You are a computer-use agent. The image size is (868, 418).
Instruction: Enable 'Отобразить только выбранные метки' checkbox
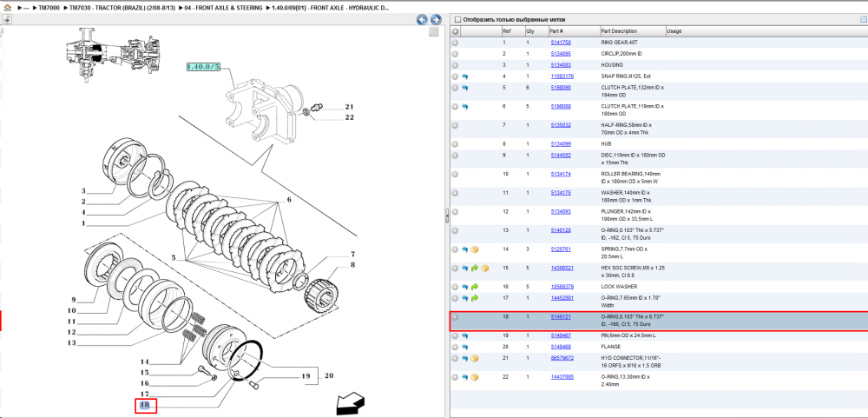tap(457, 19)
